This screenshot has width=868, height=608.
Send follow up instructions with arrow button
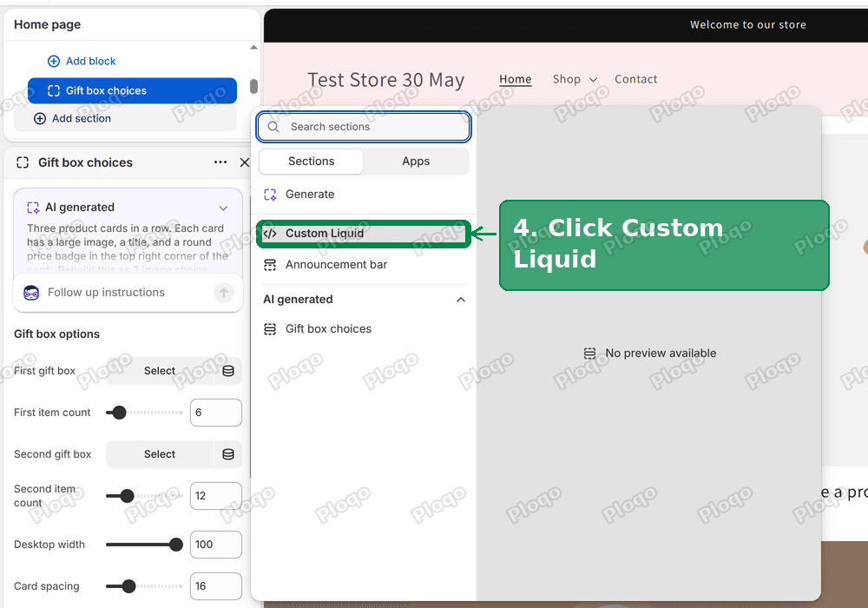pyautogui.click(x=224, y=293)
